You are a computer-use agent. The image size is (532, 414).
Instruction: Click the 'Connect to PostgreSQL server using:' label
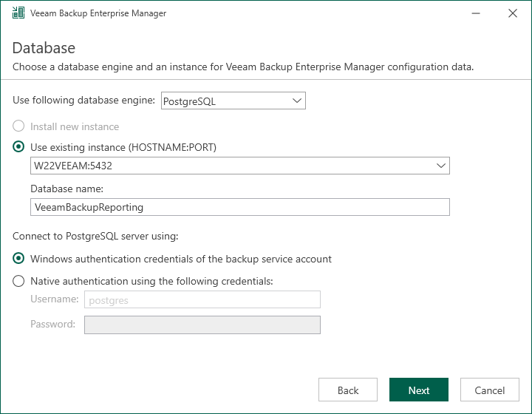pos(95,236)
